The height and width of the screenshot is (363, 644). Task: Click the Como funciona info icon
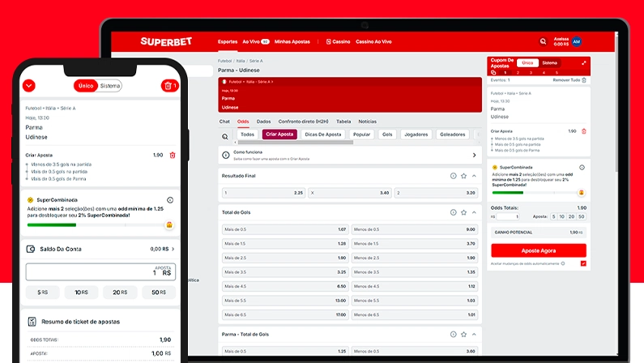225,156
